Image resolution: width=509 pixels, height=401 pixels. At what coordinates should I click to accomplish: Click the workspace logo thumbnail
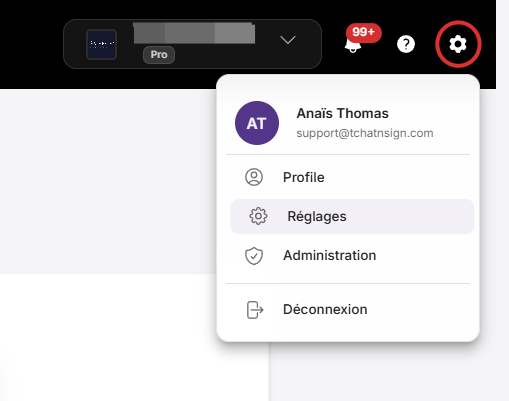click(101, 44)
